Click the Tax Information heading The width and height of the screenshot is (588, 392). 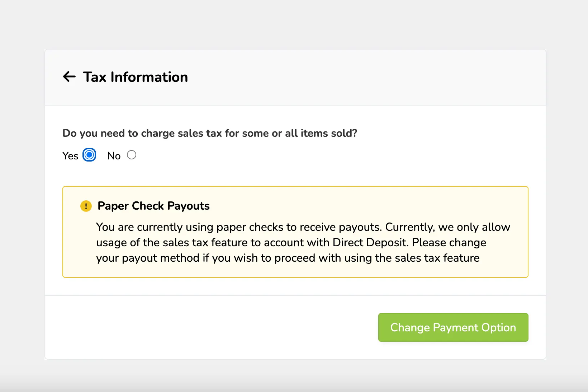136,77
